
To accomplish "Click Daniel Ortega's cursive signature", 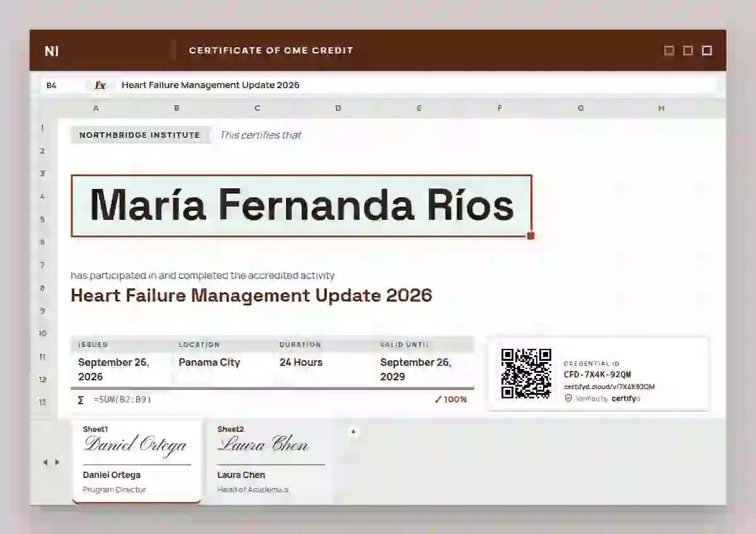I will coord(135,445).
